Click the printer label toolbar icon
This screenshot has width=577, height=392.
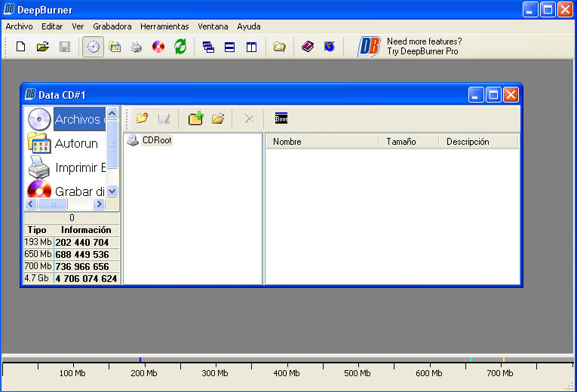pos(137,47)
